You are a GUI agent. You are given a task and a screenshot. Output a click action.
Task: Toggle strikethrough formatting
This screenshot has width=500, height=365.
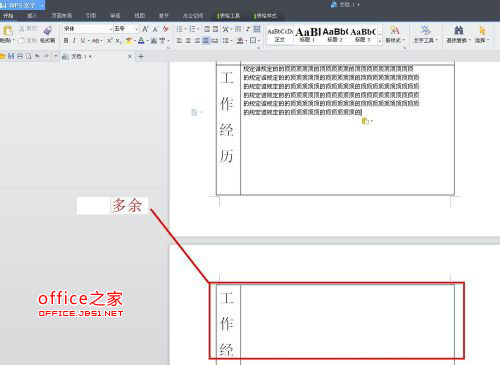95,41
